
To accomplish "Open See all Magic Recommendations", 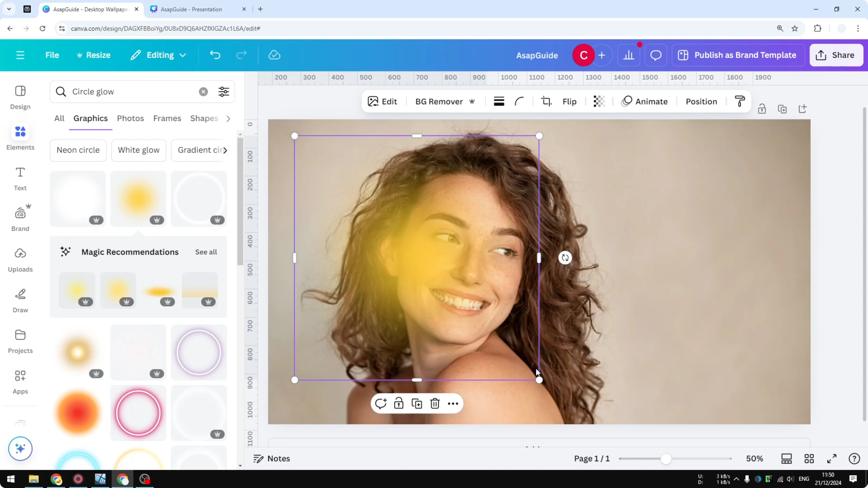I will click(x=206, y=252).
